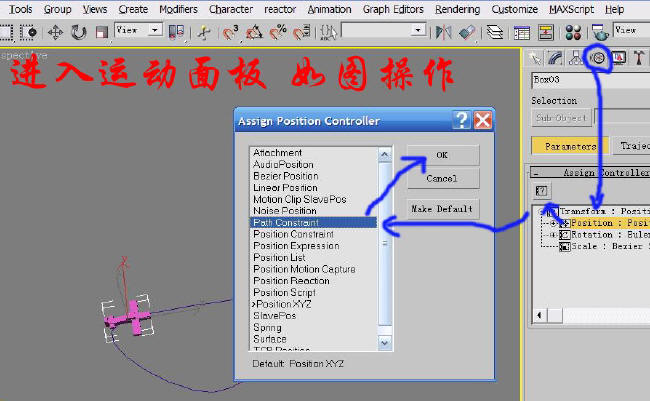Open the Tools menu

[20, 9]
